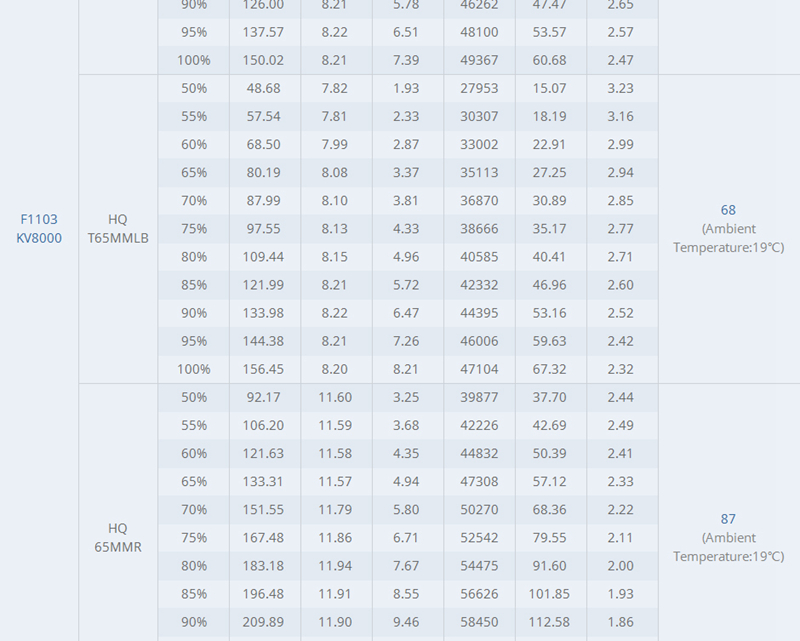Select the 92.17 cell
Image resolution: width=800 pixels, height=641 pixels.
pos(265,397)
